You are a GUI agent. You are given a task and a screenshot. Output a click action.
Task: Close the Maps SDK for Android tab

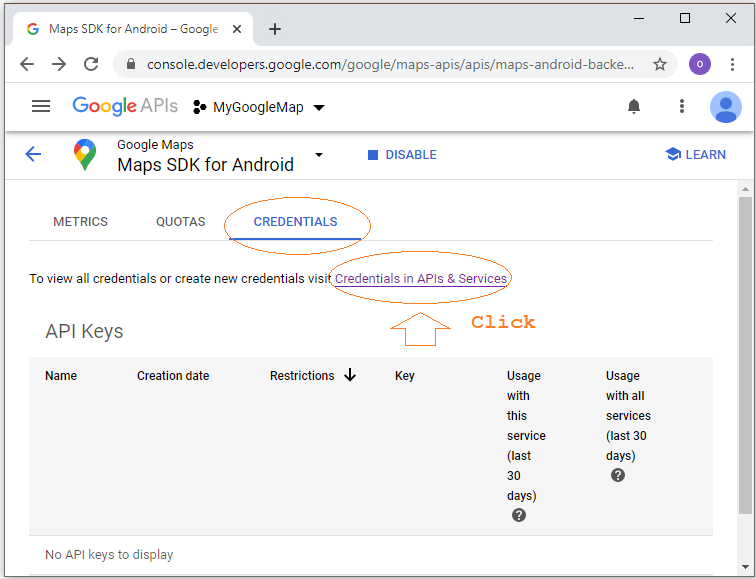point(237,29)
